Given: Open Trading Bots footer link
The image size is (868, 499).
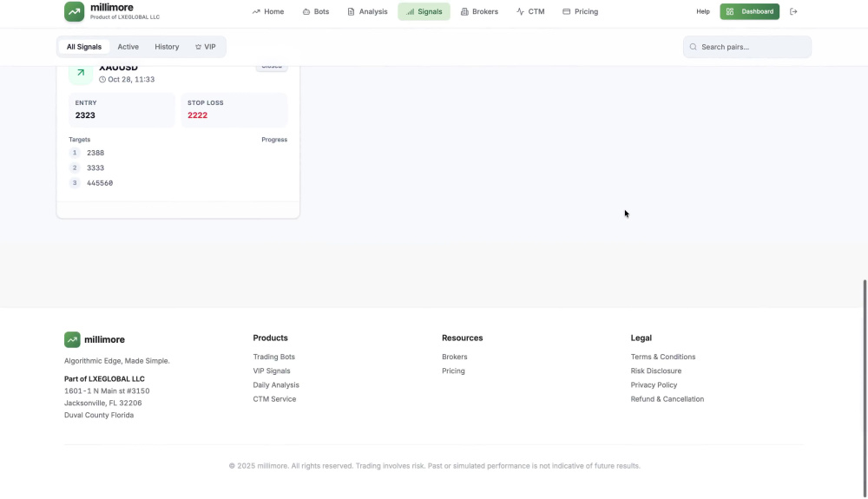Looking at the screenshot, I should [x=274, y=357].
